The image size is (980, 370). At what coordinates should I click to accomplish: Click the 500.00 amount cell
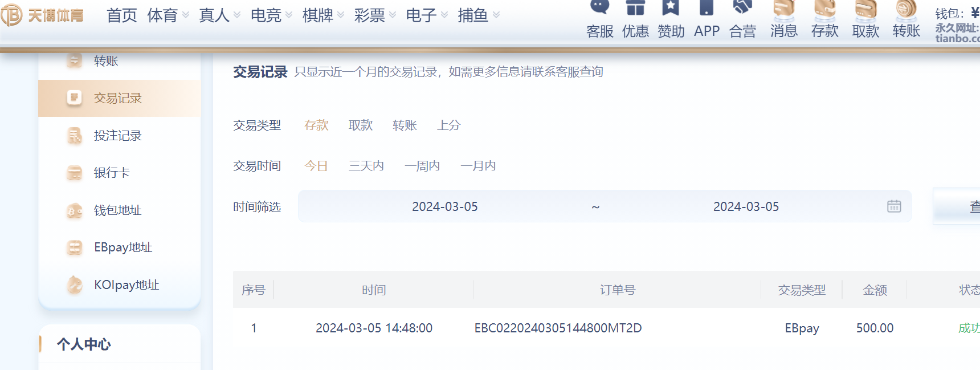pos(875,328)
